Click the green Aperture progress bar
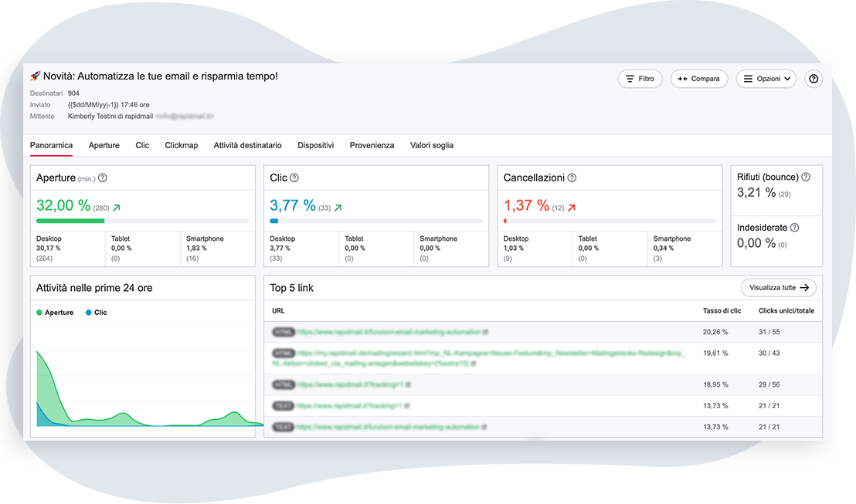The image size is (856, 504). click(70, 222)
